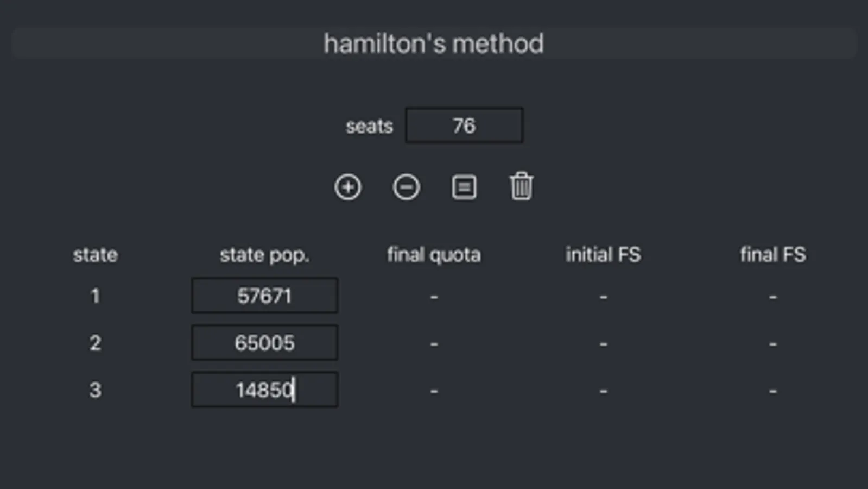Click the "seats" label
Image resolution: width=868 pixels, height=489 pixels.
pyautogui.click(x=369, y=127)
